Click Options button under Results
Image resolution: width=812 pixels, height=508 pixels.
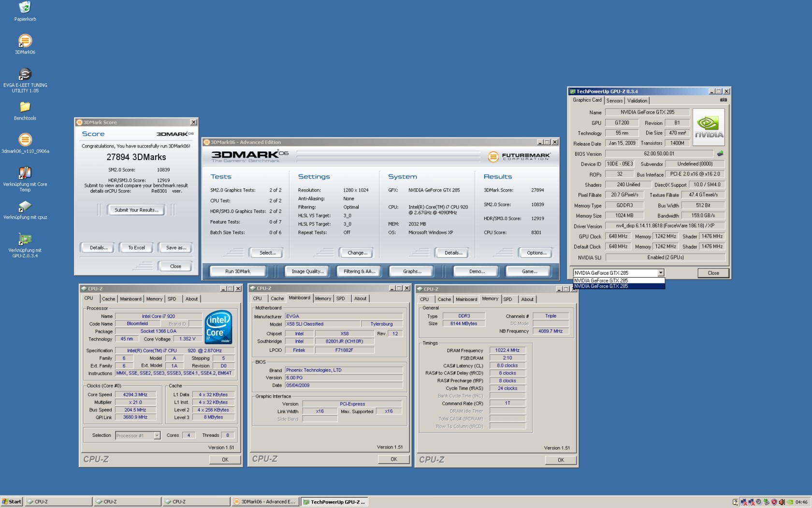point(536,253)
